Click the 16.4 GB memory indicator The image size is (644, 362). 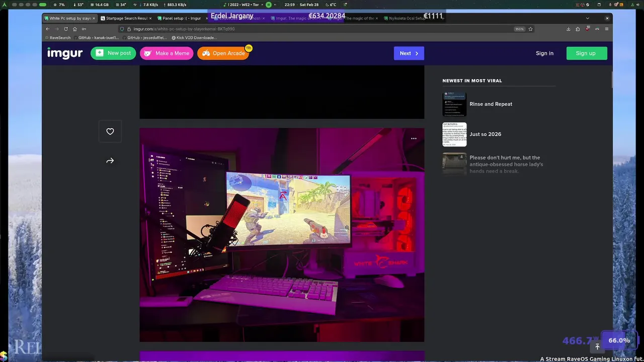[99, 5]
